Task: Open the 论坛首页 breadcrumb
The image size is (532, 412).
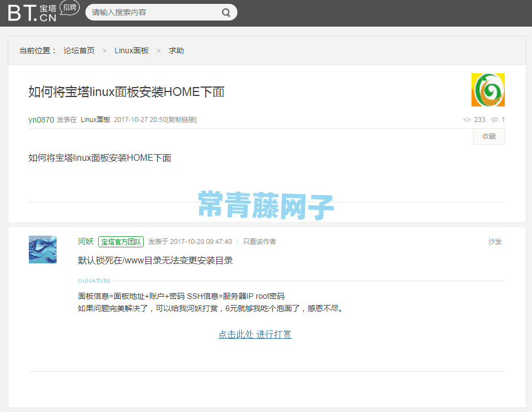Action: tap(78, 50)
